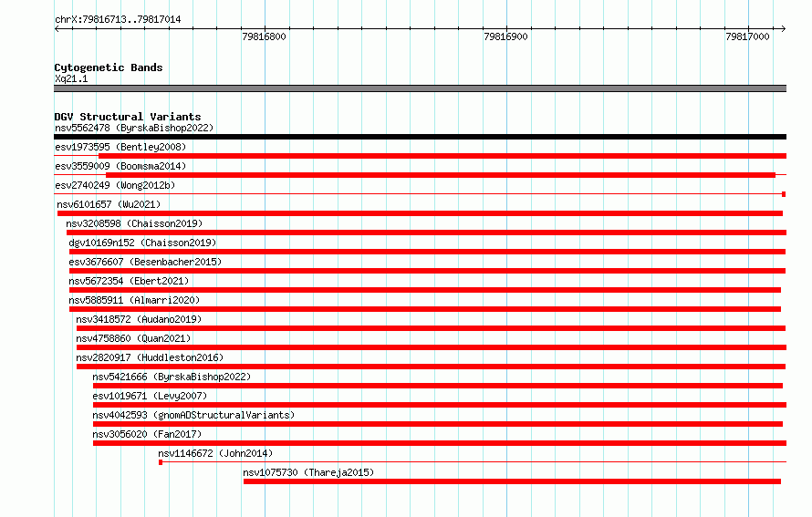Click the small red block starting nsv1146672

(x=161, y=462)
